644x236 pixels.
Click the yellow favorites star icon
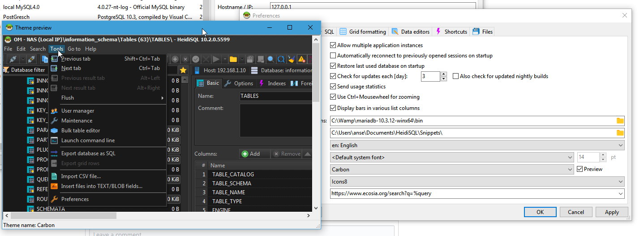click(x=183, y=70)
